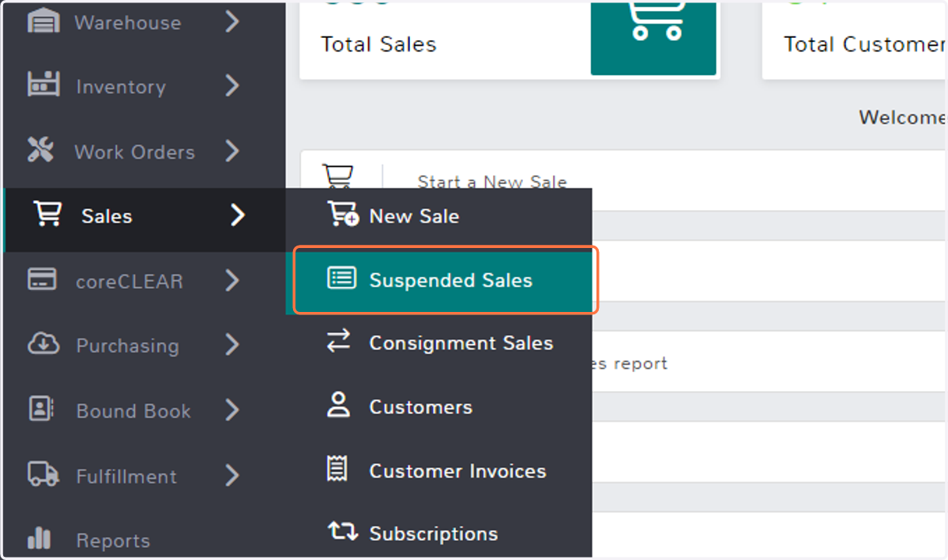
Task: Click the Customer Invoices receipt icon
Action: click(x=337, y=469)
